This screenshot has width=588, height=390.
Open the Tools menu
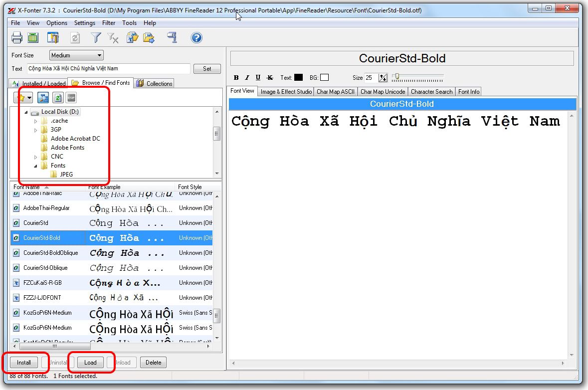pos(129,23)
